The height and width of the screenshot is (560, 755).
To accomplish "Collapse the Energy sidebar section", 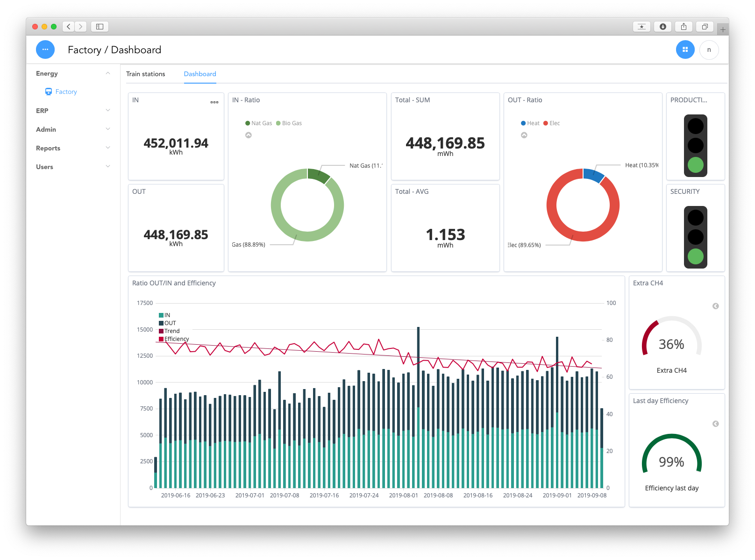I will (x=73, y=73).
